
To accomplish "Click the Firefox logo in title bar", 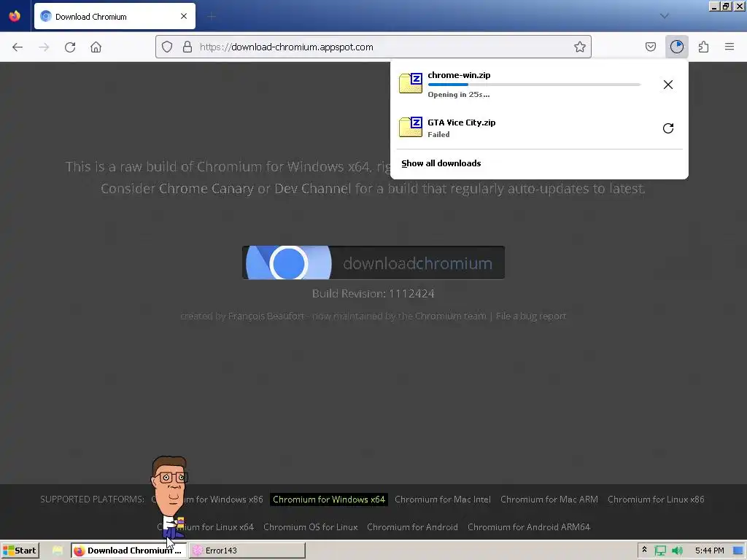I will pos(15,16).
